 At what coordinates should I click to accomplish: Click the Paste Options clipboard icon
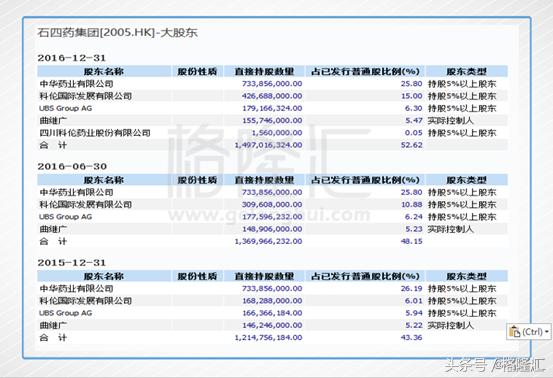pyautogui.click(x=515, y=332)
